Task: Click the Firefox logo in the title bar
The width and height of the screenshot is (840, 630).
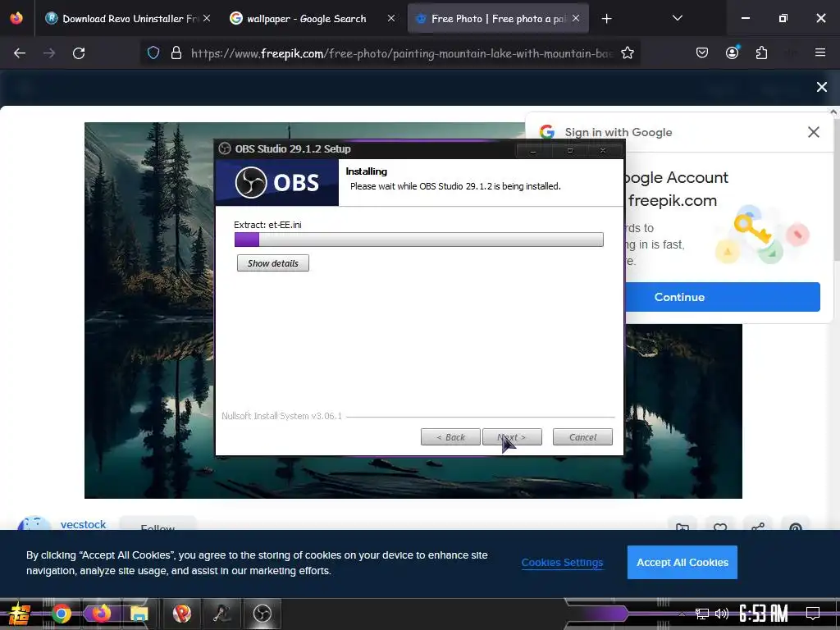Action: click(16, 18)
